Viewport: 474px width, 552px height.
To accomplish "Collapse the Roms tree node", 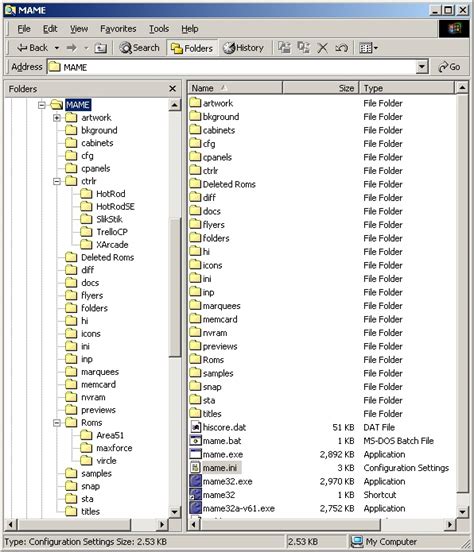I will pos(57,422).
